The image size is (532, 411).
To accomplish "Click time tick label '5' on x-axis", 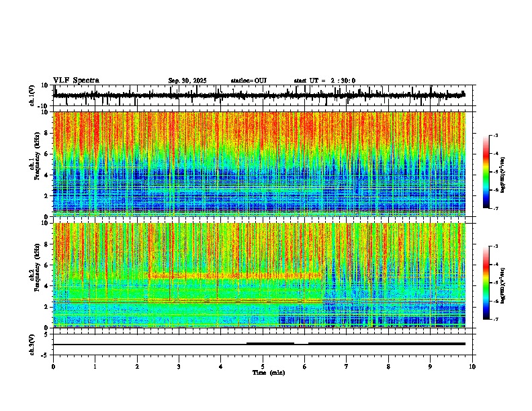I will 263,367.
